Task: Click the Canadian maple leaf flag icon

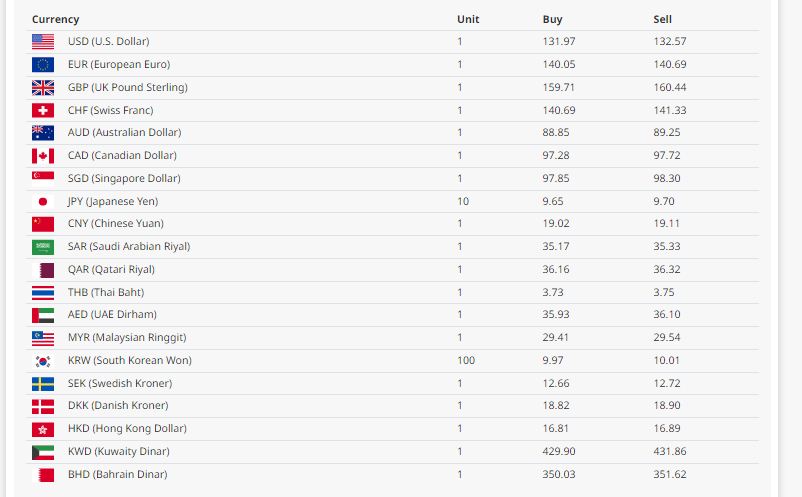Action: tap(43, 156)
